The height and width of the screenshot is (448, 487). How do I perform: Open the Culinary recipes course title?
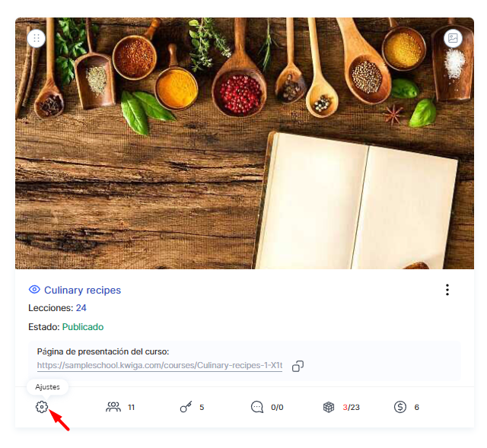point(83,290)
